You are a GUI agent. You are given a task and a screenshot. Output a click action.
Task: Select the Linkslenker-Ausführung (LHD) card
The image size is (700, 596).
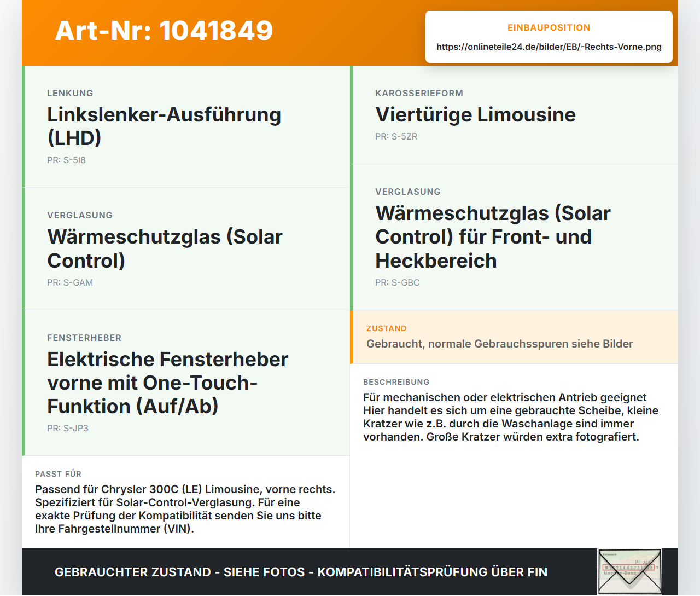click(x=186, y=126)
